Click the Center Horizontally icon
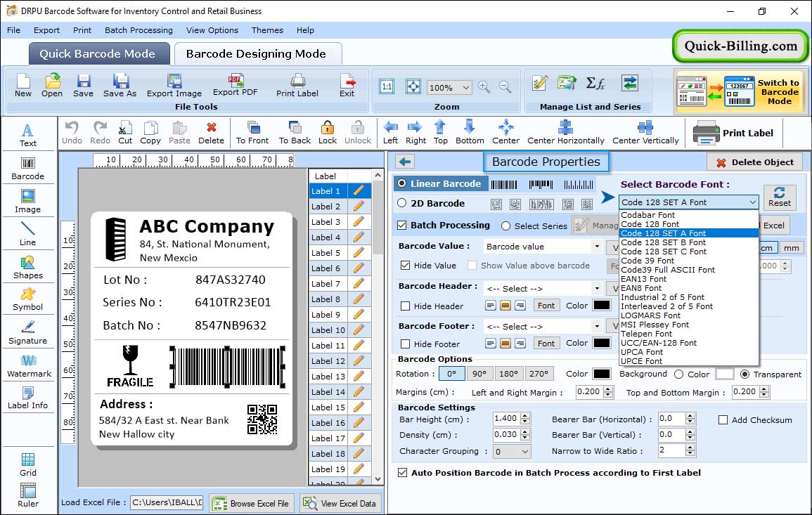The image size is (812, 515). click(x=565, y=133)
